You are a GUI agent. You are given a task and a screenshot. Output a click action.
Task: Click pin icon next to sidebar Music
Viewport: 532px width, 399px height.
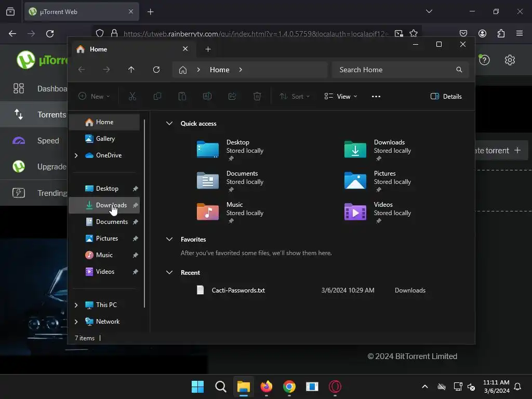[136, 255]
